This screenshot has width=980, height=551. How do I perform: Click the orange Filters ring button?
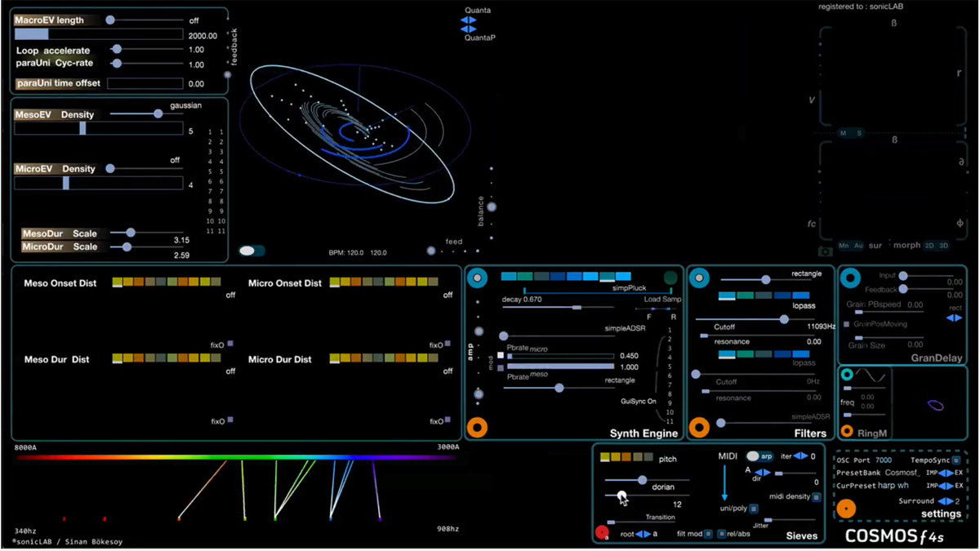click(699, 427)
